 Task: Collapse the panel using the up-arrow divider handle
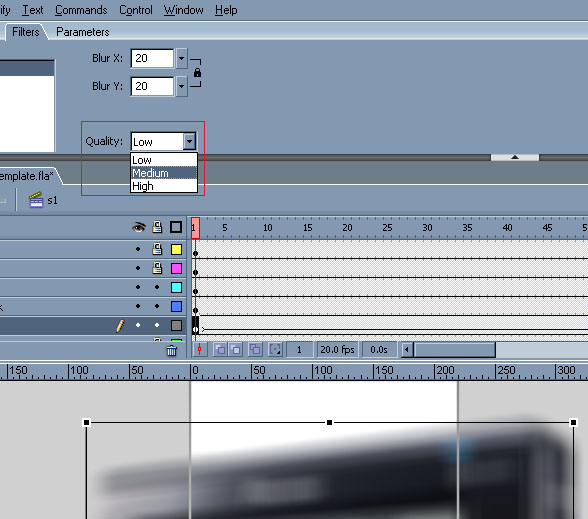click(515, 157)
